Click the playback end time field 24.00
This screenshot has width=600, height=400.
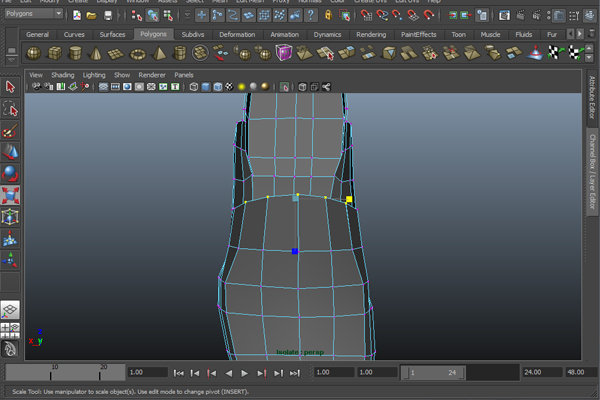(x=542, y=372)
